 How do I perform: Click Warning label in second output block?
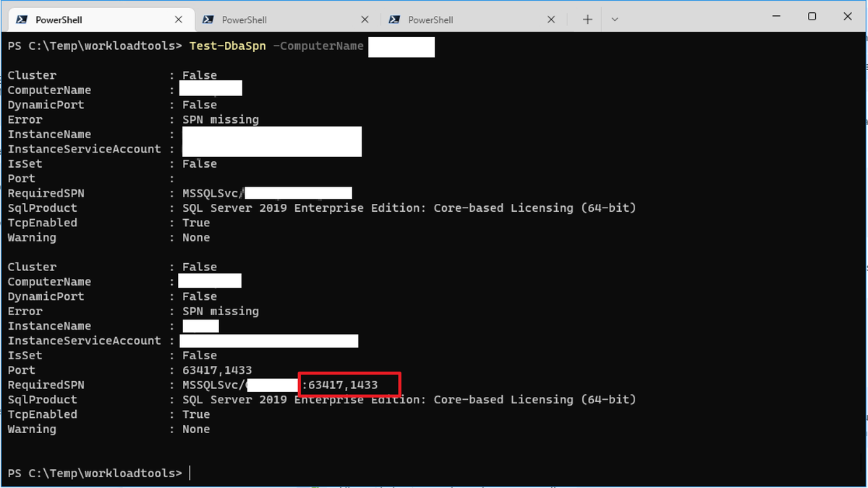click(32, 429)
